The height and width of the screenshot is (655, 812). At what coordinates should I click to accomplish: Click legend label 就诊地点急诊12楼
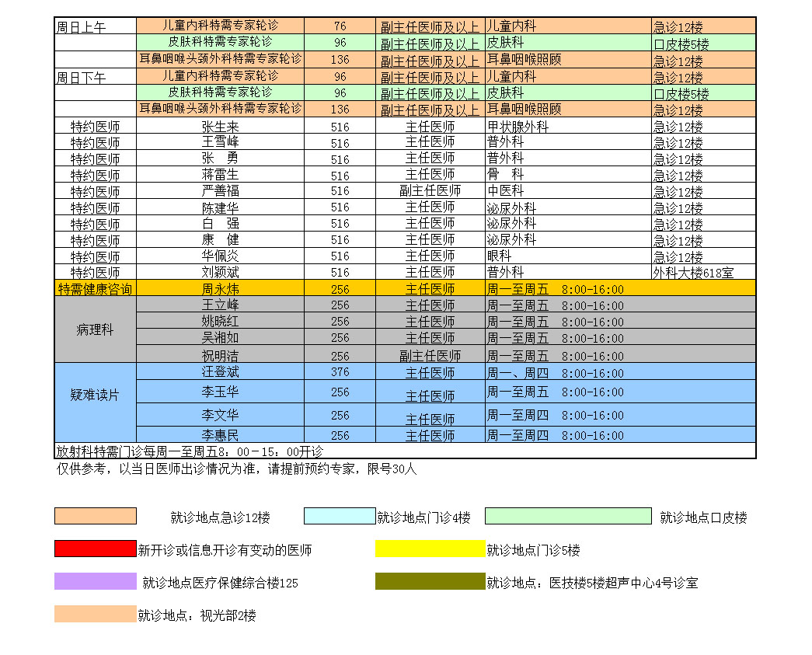[x=220, y=517]
